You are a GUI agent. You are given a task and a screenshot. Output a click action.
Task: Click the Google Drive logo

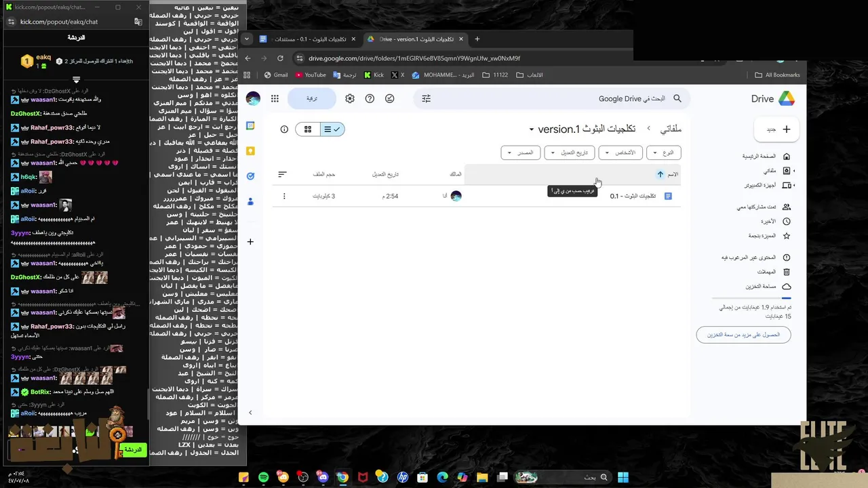click(786, 98)
